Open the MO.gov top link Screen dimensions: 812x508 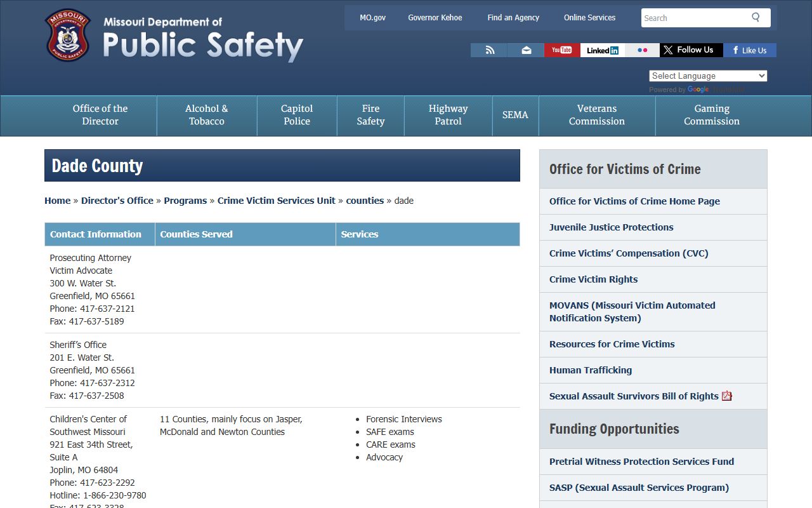coord(372,18)
